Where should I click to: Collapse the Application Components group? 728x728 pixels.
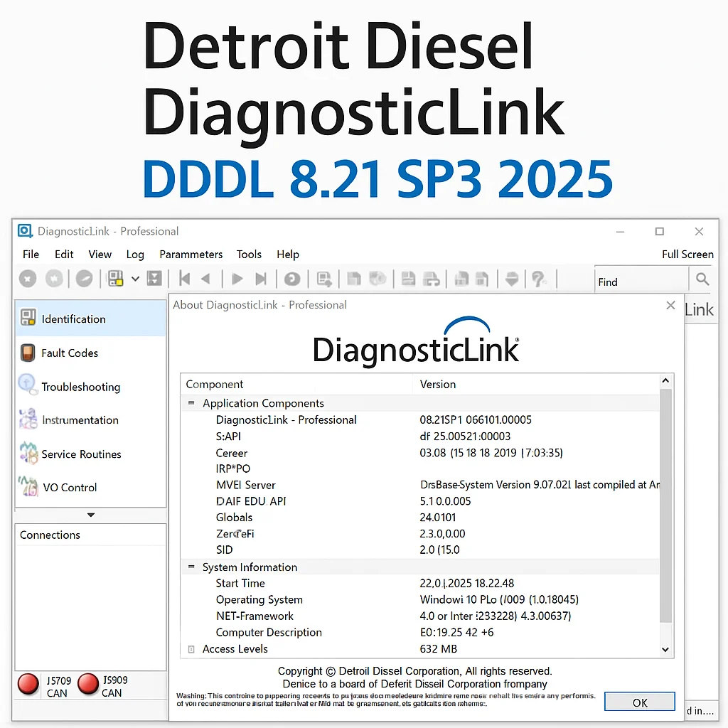pyautogui.click(x=191, y=403)
